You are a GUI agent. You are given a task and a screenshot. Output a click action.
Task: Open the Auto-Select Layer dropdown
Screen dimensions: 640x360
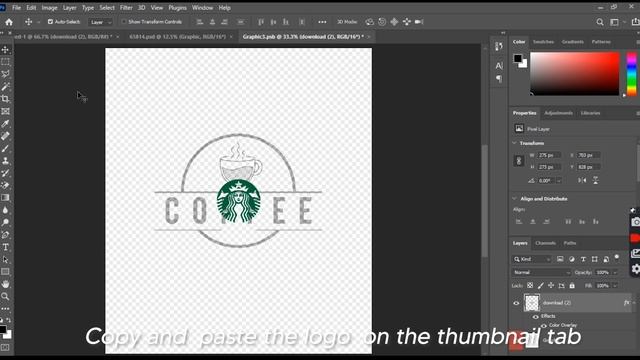(100, 22)
